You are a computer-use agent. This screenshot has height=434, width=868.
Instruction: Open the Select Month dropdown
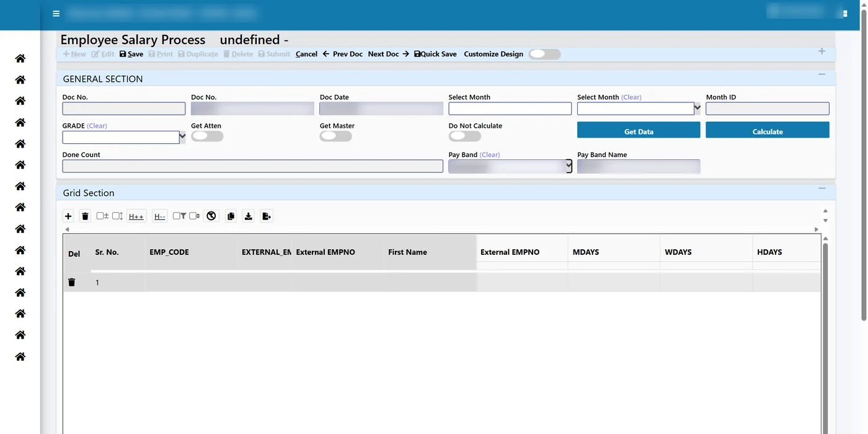click(x=697, y=108)
